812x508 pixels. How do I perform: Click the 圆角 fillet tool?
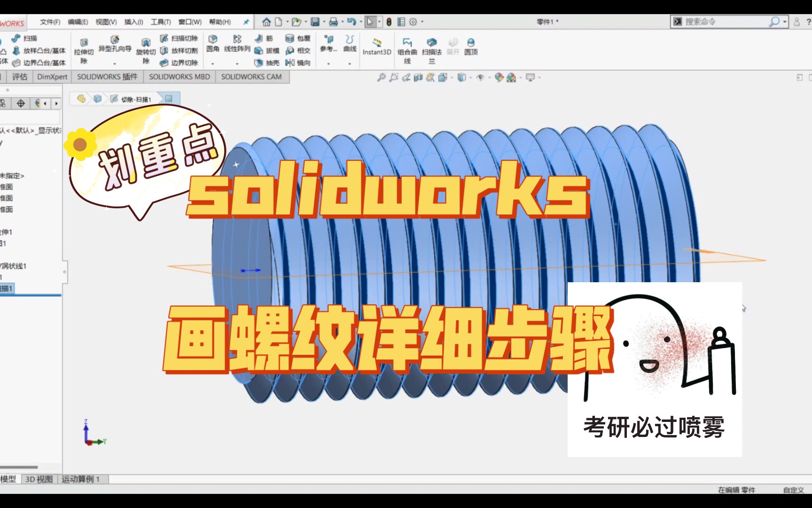pyautogui.click(x=213, y=43)
